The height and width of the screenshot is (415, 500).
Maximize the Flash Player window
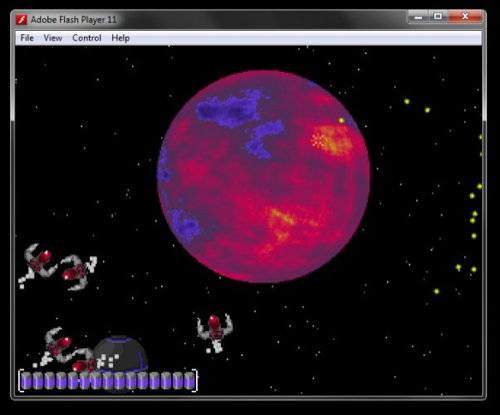[438, 16]
